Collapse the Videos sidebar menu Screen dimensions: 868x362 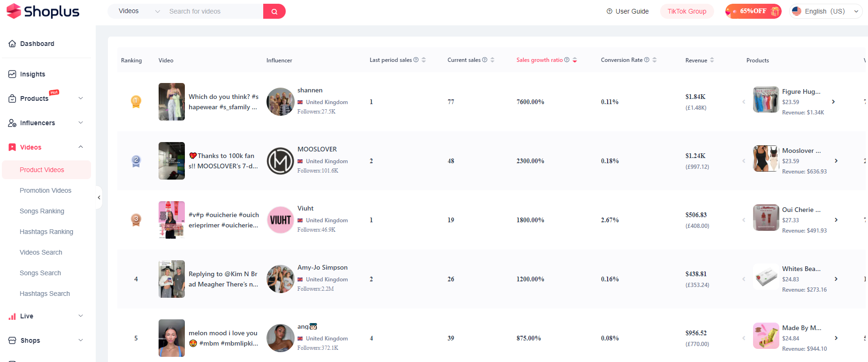(46, 147)
